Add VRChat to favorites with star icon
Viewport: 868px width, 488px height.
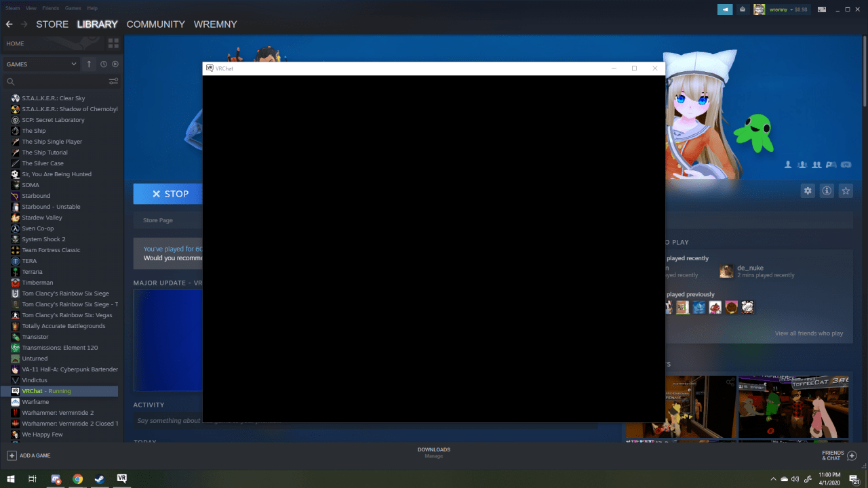pyautogui.click(x=846, y=191)
